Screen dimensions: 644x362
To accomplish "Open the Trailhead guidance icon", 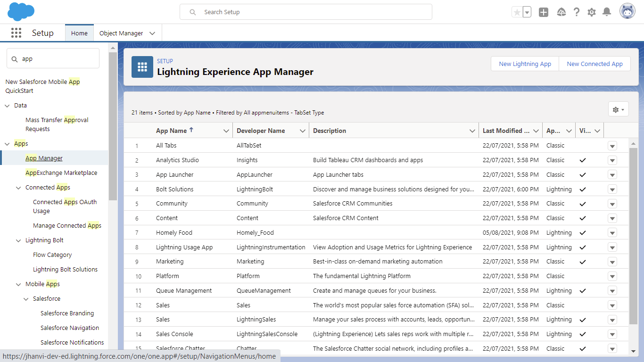I will (x=561, y=12).
